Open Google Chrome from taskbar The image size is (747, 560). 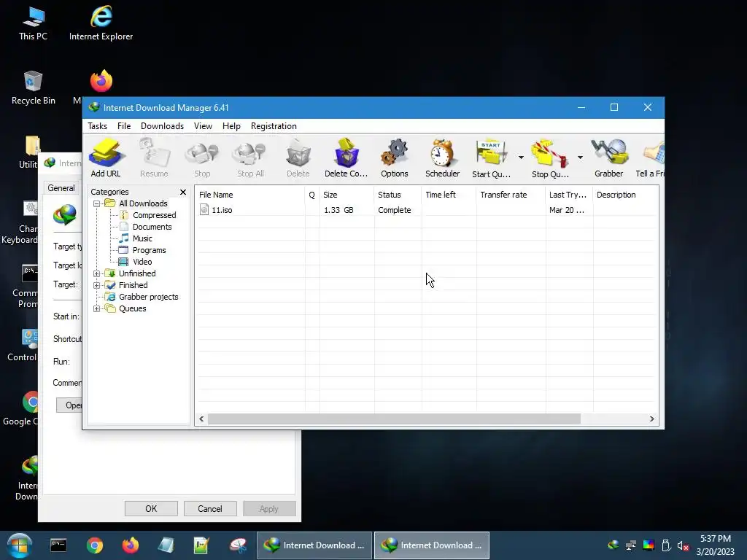95,545
